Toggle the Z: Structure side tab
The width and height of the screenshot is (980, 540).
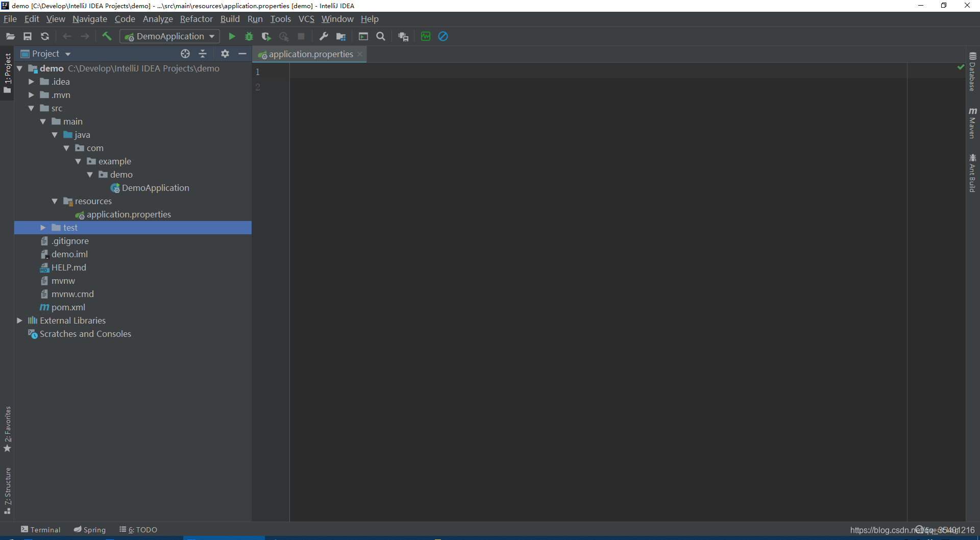pyautogui.click(x=7, y=490)
